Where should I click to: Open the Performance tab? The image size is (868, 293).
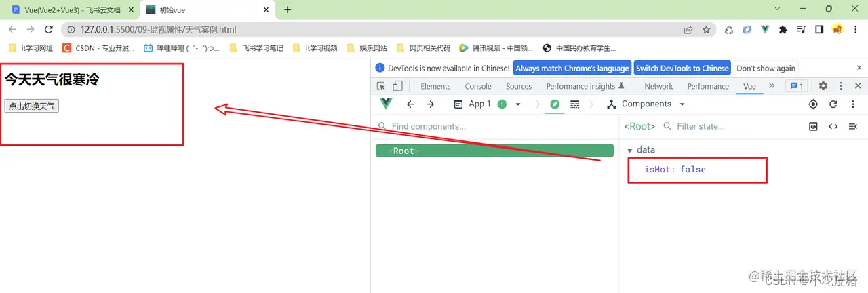pyautogui.click(x=708, y=86)
